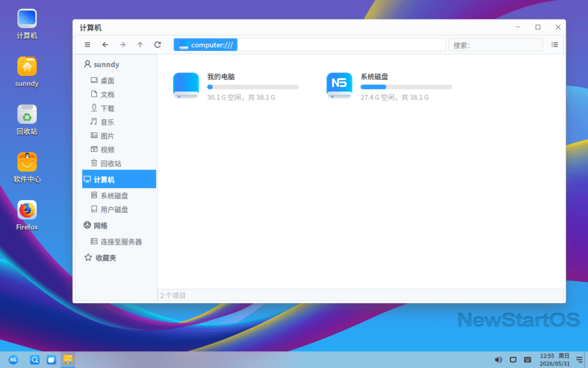588x368 pixels.
Task: Click the 网络 globe icon in sidebar
Action: pyautogui.click(x=87, y=225)
